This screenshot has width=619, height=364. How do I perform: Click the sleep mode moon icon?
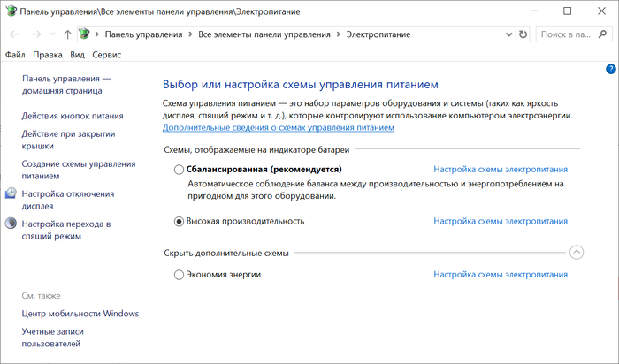click(x=11, y=224)
